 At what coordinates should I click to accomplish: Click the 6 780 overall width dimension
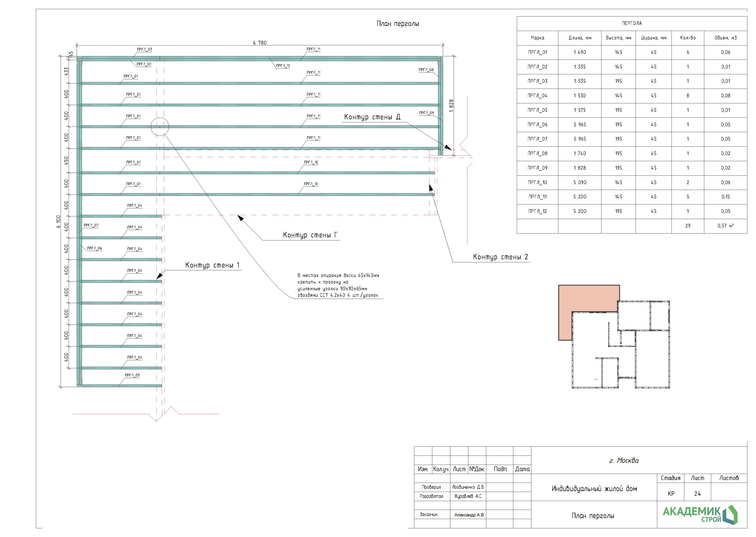tap(260, 43)
